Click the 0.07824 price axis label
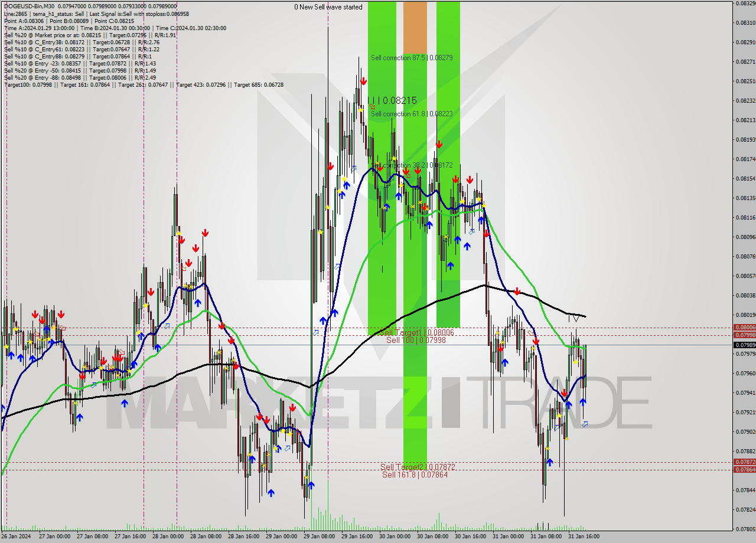Viewport: 756px width, 543px height. (x=746, y=509)
